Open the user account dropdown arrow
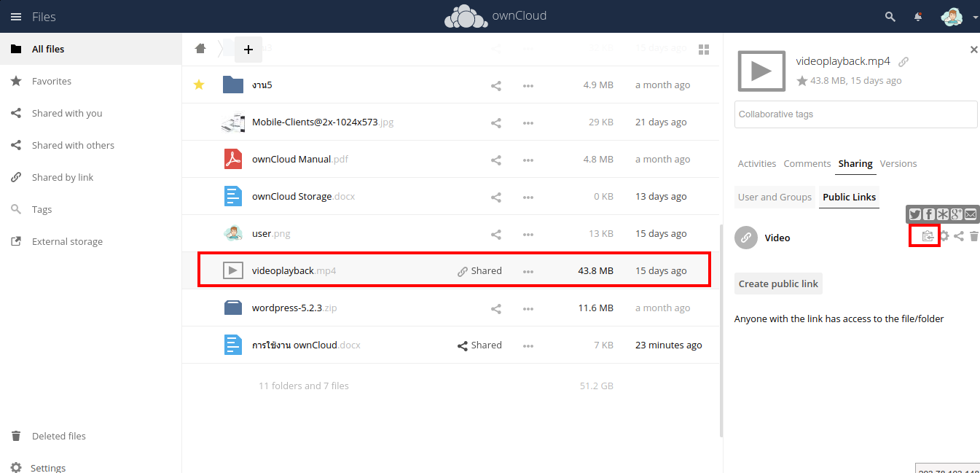The width and height of the screenshot is (980, 473). [x=975, y=17]
